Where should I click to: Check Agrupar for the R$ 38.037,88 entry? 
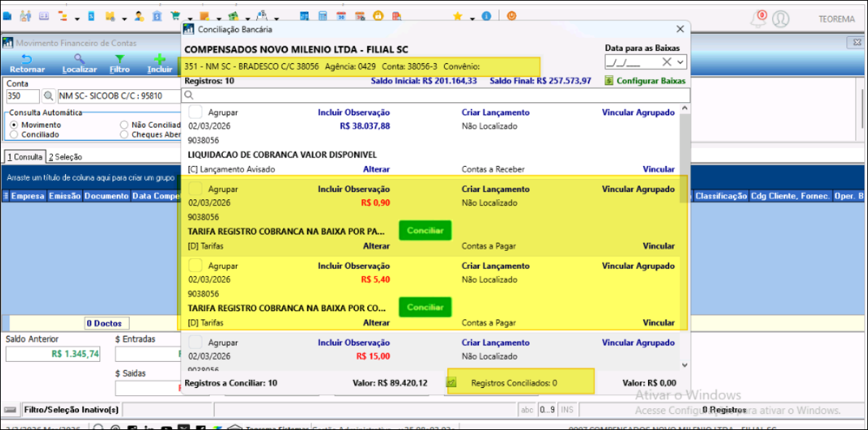point(195,112)
